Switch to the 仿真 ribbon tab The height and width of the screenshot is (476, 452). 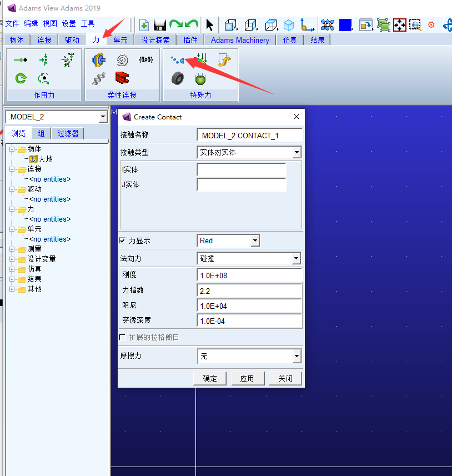click(290, 40)
